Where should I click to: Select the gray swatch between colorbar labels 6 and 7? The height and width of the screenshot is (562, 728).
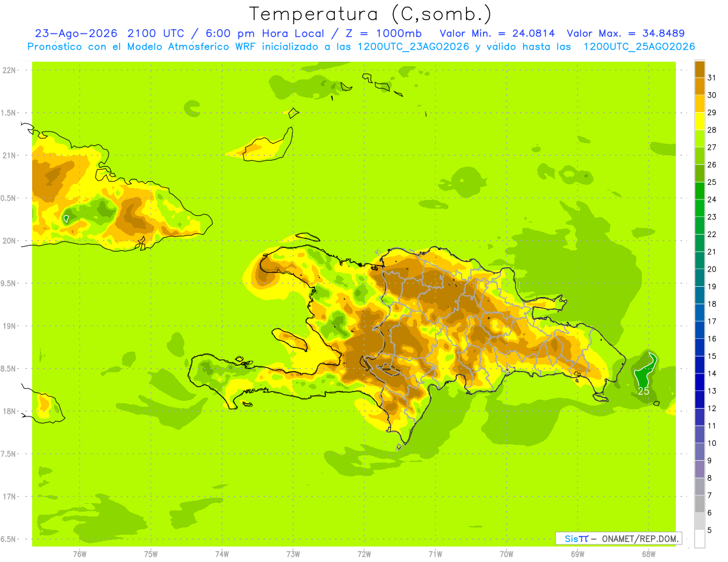coord(699,504)
